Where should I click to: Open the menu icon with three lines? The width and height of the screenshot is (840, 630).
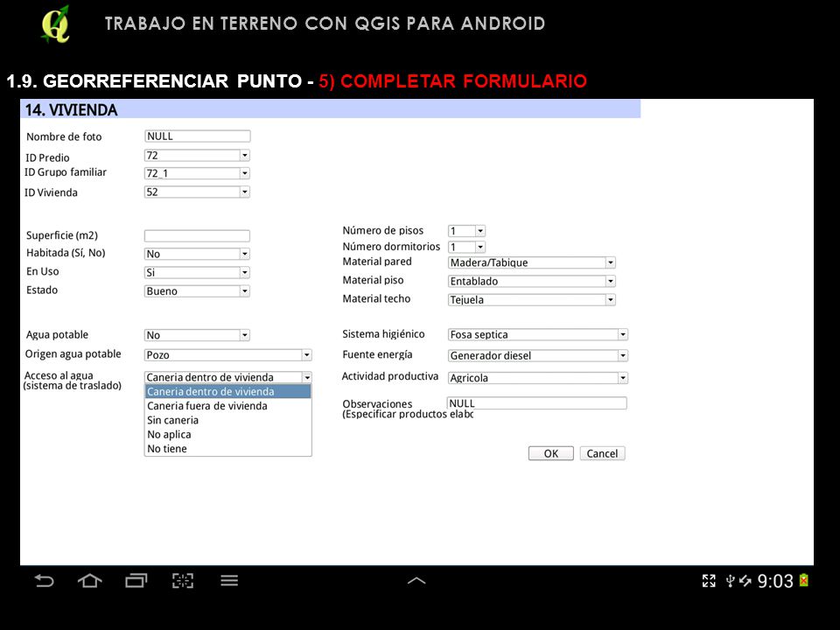coord(229,581)
